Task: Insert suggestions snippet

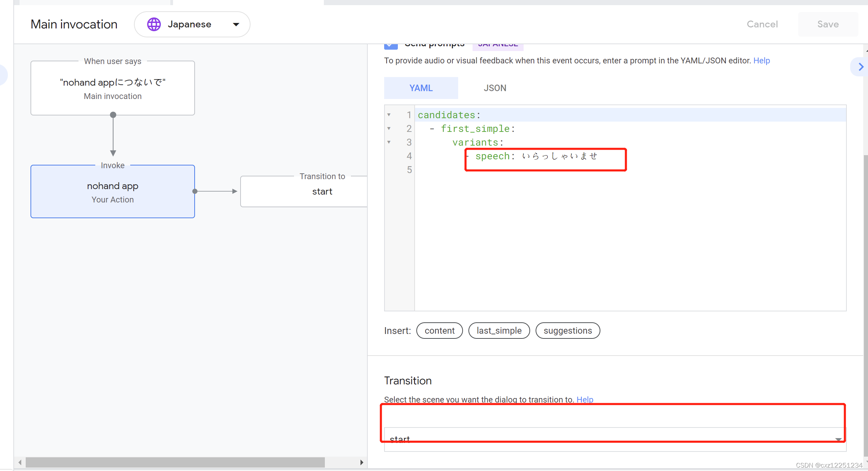Action: (567, 331)
